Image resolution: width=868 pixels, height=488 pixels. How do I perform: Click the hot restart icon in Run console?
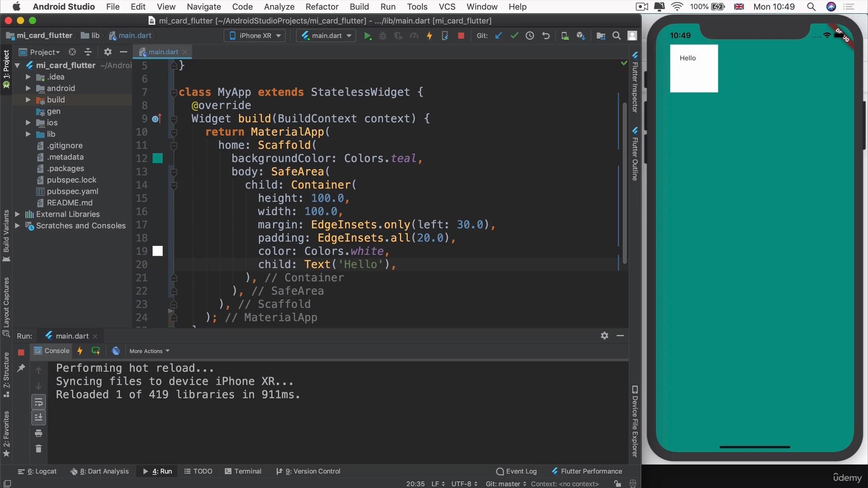pyautogui.click(x=96, y=351)
